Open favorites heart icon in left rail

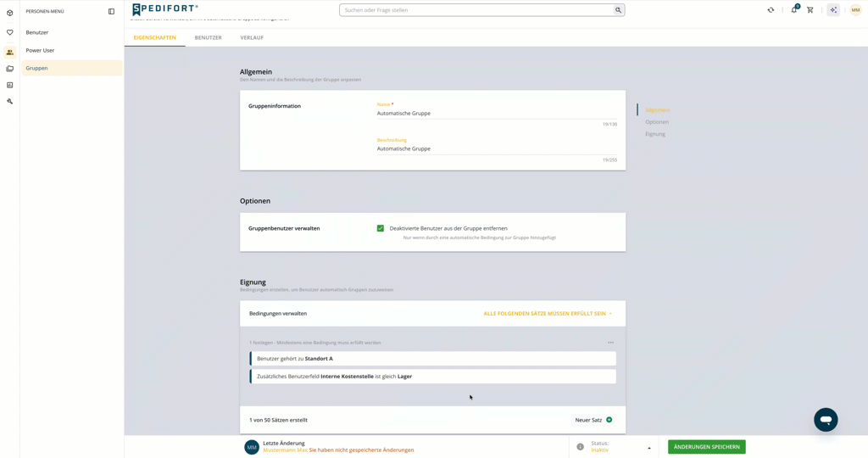pyautogui.click(x=9, y=33)
